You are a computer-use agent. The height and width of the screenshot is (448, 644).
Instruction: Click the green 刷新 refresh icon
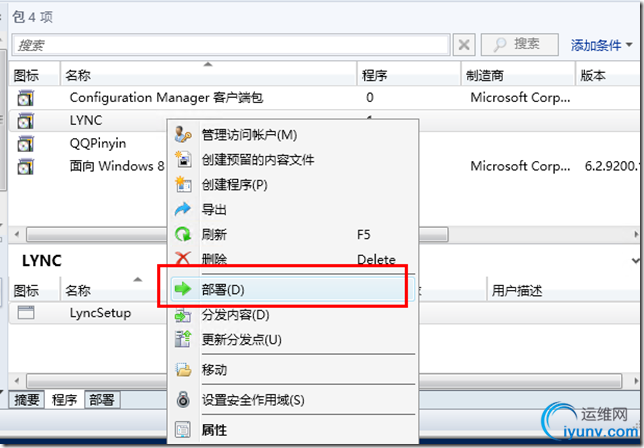point(183,234)
